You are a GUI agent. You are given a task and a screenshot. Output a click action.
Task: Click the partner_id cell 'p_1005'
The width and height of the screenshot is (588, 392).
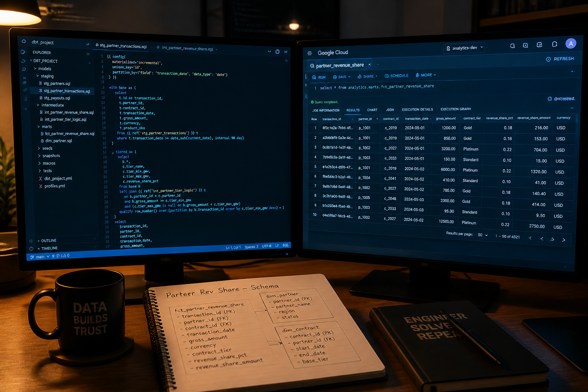pos(364,198)
